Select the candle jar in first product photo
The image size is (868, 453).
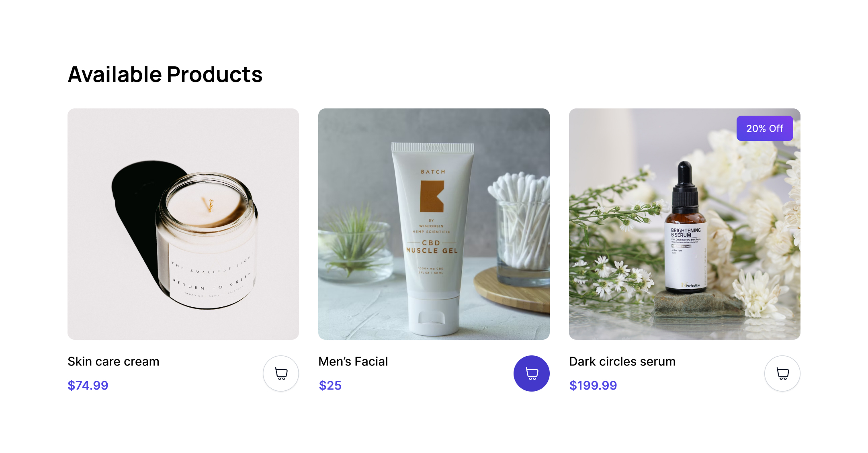207,240
